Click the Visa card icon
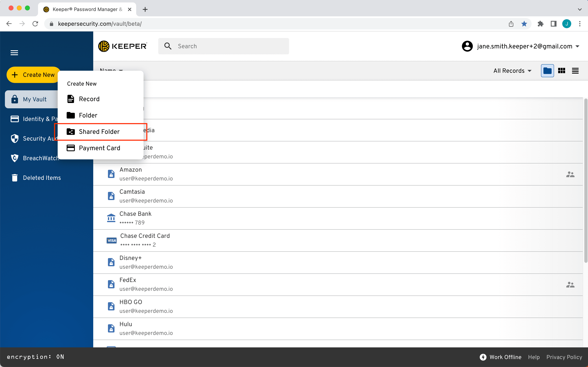 (112, 240)
